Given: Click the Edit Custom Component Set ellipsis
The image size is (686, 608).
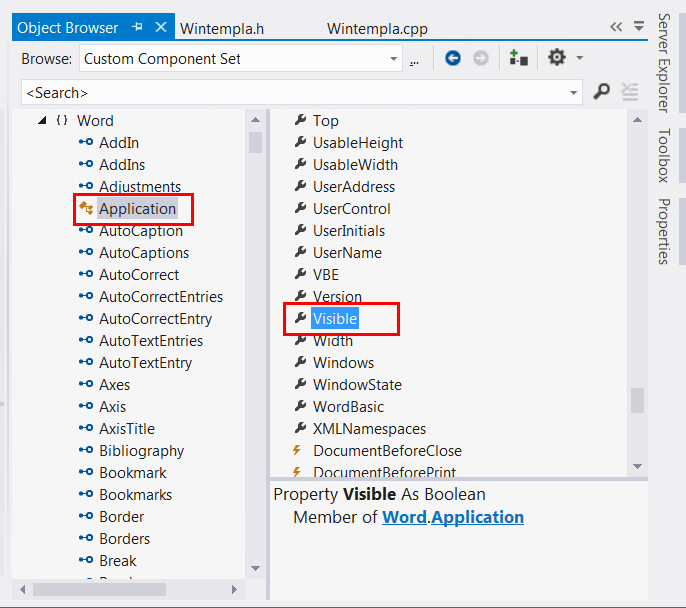Looking at the screenshot, I should pos(414,62).
